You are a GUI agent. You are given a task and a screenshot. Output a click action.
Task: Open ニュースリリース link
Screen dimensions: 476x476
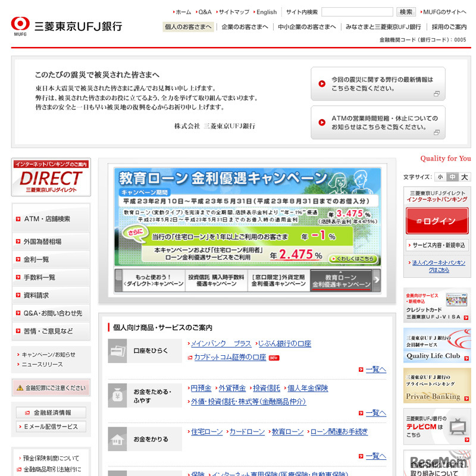[42, 364]
